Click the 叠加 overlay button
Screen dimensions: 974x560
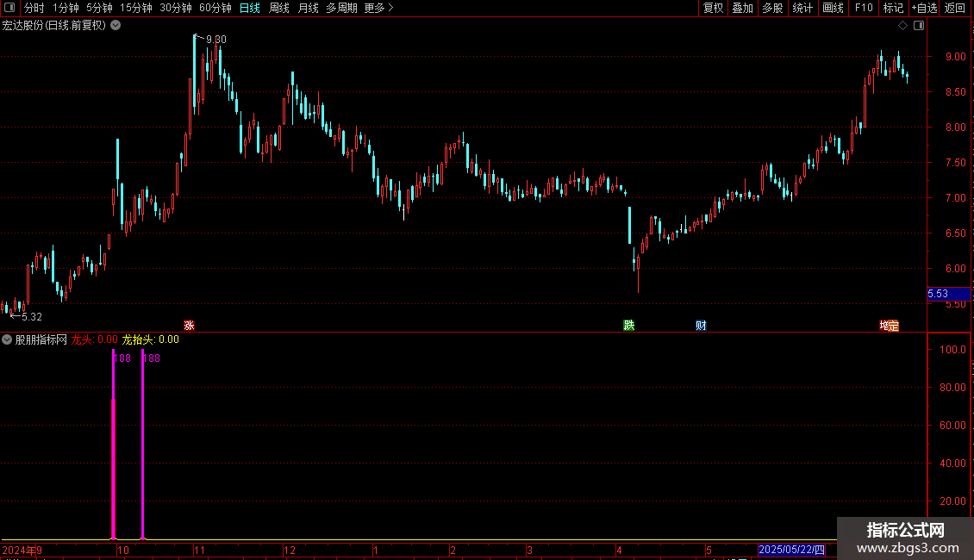tap(742, 8)
